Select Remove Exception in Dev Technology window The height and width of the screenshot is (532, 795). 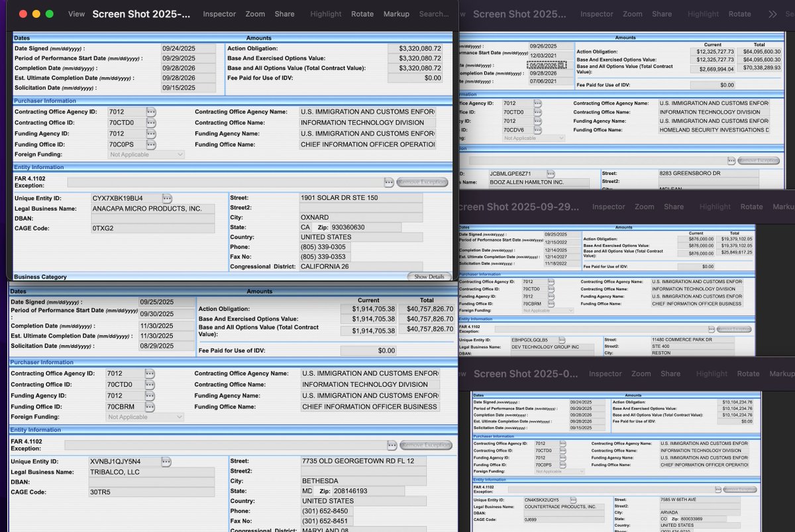pyautogui.click(x=734, y=329)
